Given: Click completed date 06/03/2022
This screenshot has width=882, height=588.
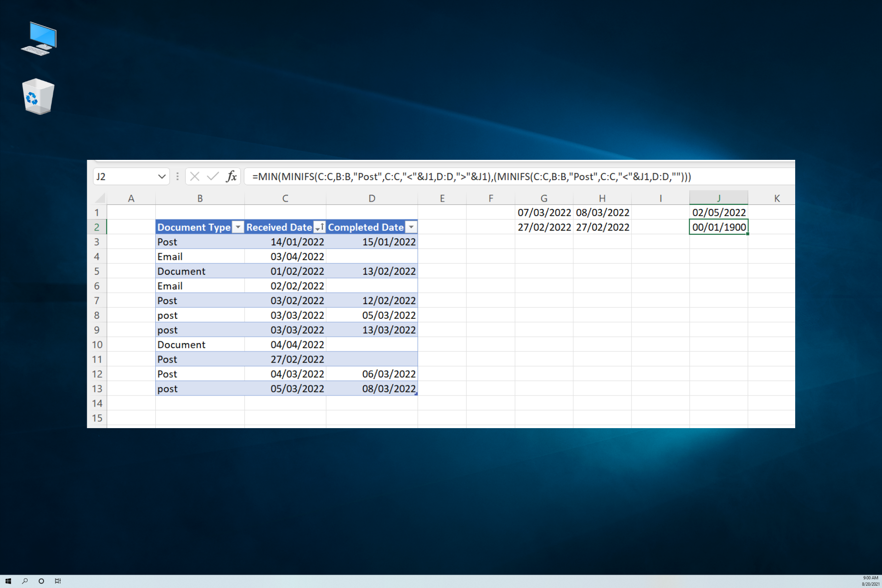Looking at the screenshot, I should point(372,374).
